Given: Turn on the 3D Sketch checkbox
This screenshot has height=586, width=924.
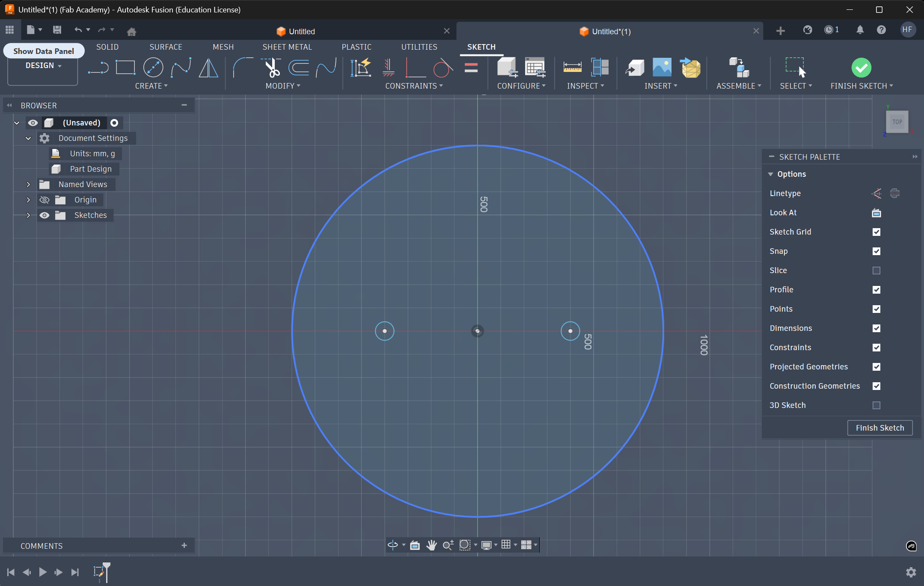Looking at the screenshot, I should [876, 405].
